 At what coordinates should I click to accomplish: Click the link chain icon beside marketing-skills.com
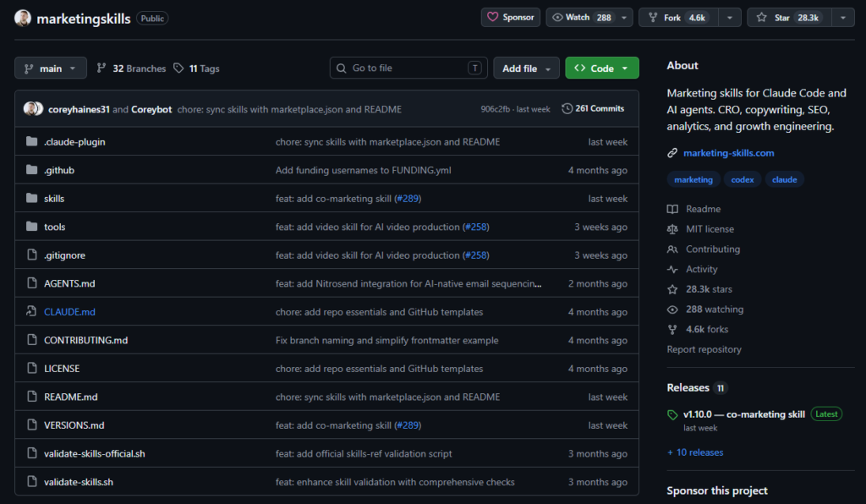pos(672,153)
